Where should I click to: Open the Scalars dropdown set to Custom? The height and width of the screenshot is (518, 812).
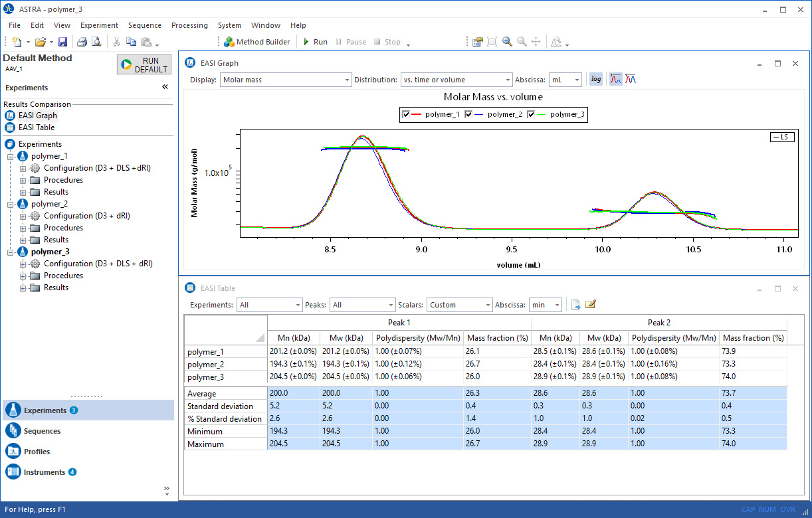[x=459, y=305]
